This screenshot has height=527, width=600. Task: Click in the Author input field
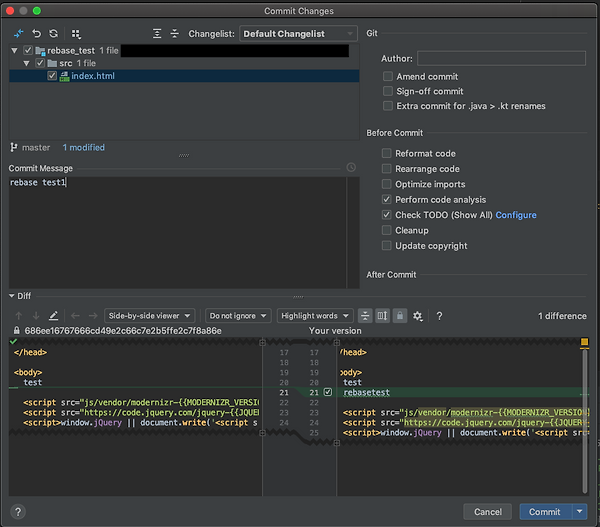tap(501, 59)
